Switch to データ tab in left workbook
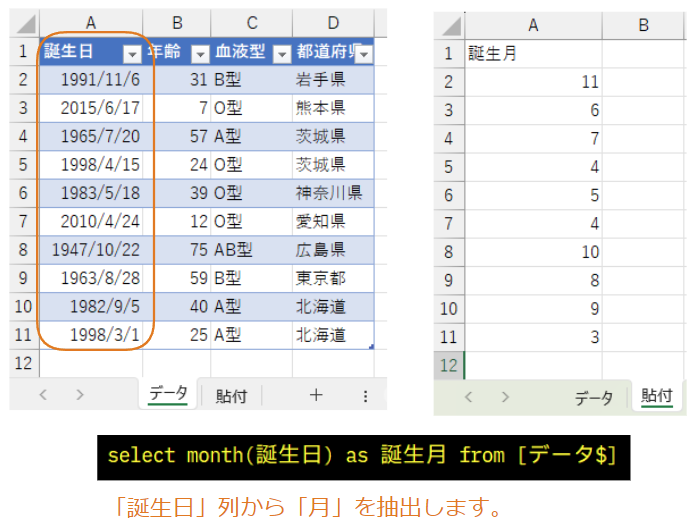Screen dimensions: 689x524 pyautogui.click(x=168, y=394)
